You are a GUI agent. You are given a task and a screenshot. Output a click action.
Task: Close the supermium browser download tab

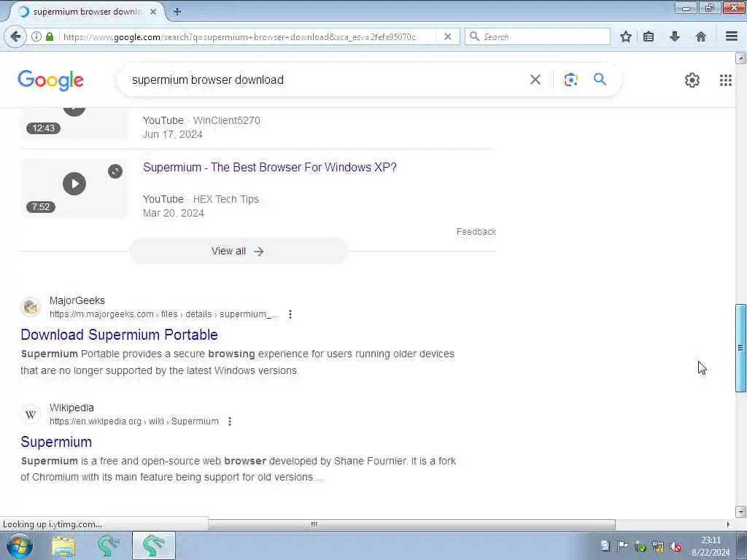[x=153, y=12]
